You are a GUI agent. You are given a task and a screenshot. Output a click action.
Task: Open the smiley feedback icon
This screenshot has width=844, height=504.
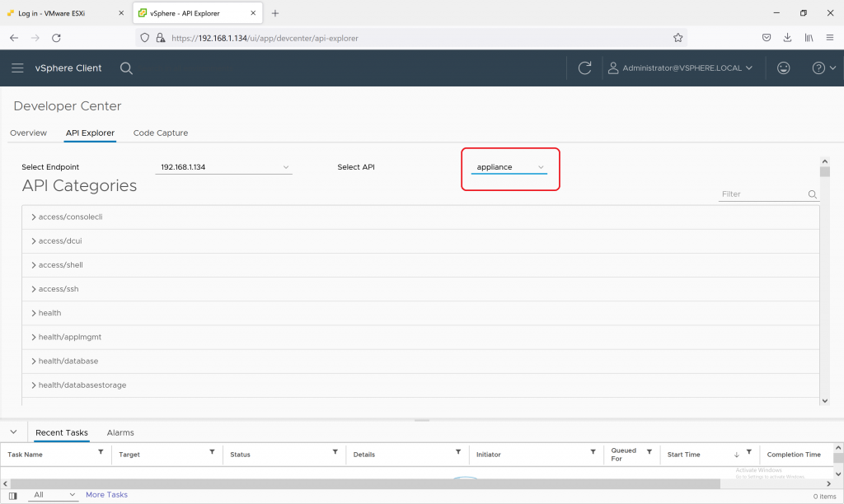click(783, 68)
